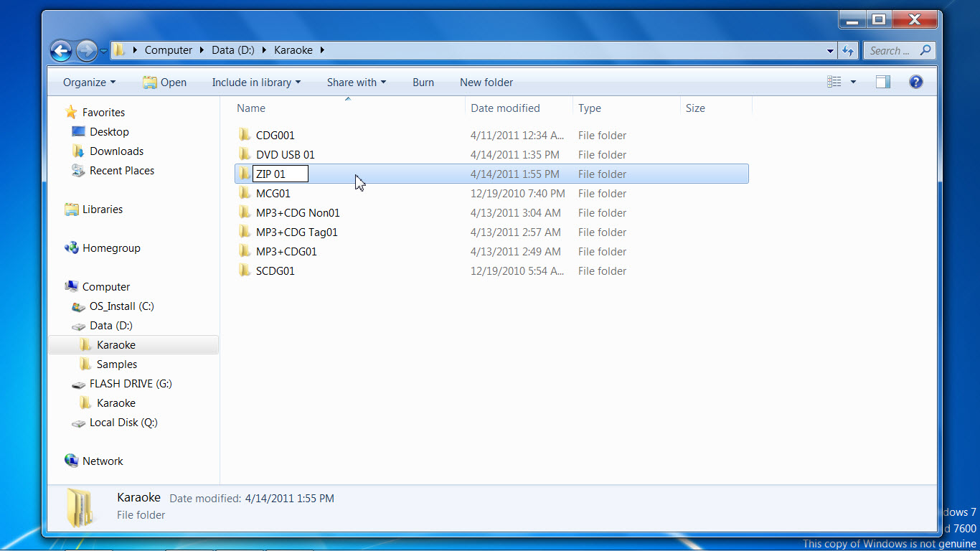This screenshot has height=551, width=980.
Task: Open the view options dropdown arrow
Action: coord(853,82)
